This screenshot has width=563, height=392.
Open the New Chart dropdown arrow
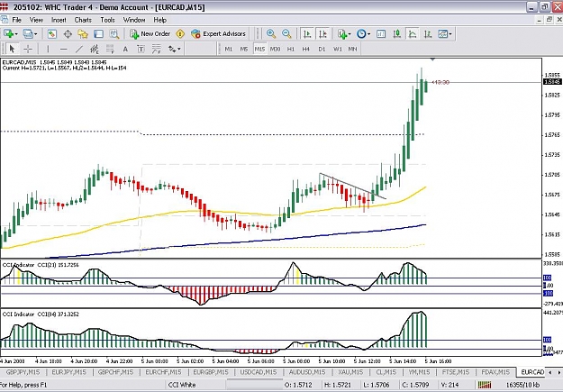click(x=15, y=34)
